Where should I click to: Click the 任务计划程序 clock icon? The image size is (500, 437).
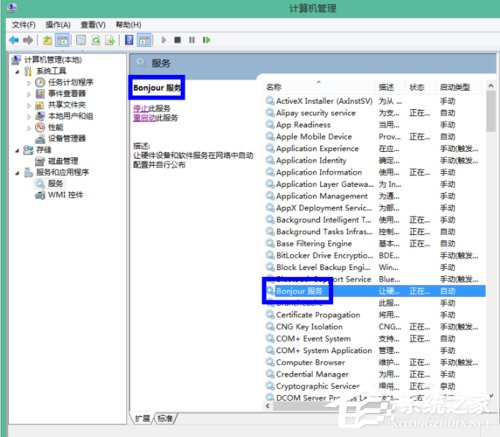click(x=40, y=82)
